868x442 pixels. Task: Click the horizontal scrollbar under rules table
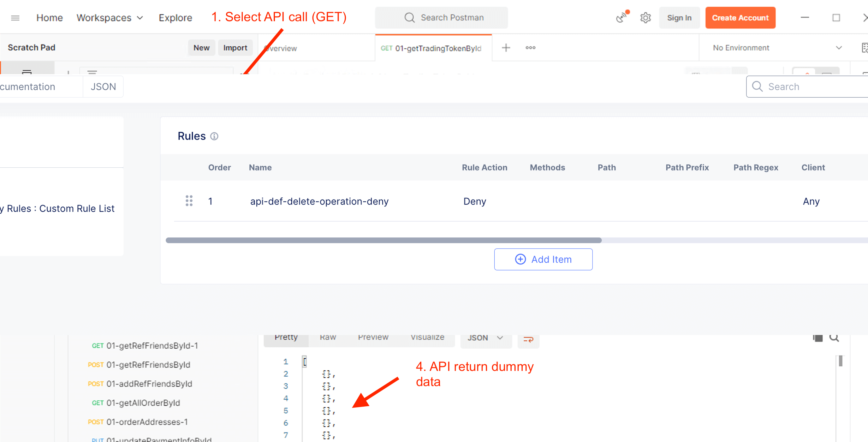click(x=383, y=240)
